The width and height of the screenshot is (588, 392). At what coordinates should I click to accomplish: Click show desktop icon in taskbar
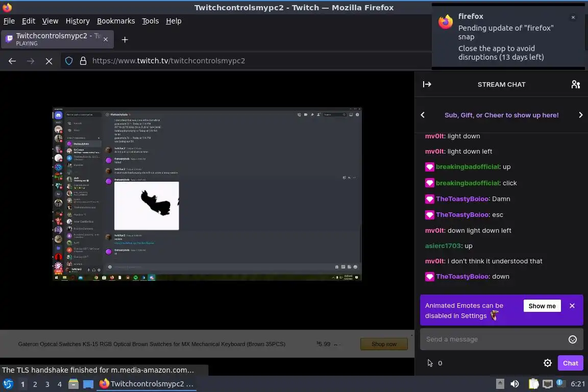click(x=88, y=384)
